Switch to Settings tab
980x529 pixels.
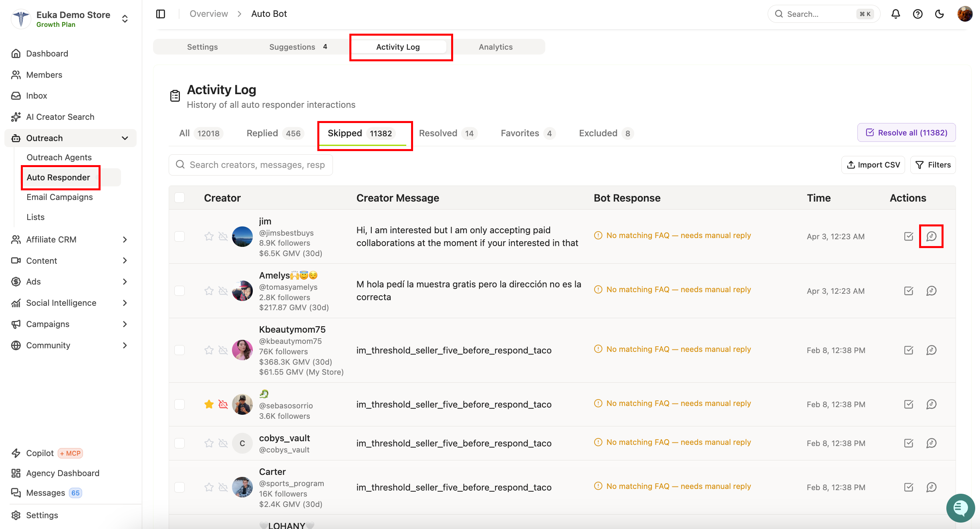(202, 47)
